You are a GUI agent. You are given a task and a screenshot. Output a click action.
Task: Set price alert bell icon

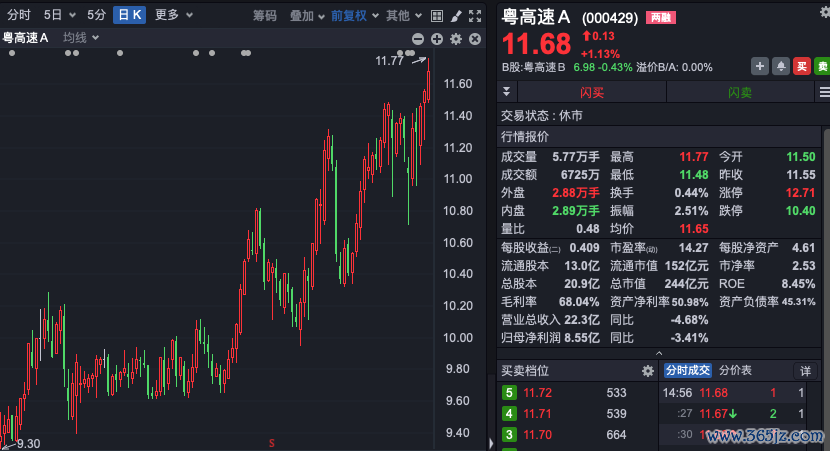pyautogui.click(x=781, y=66)
